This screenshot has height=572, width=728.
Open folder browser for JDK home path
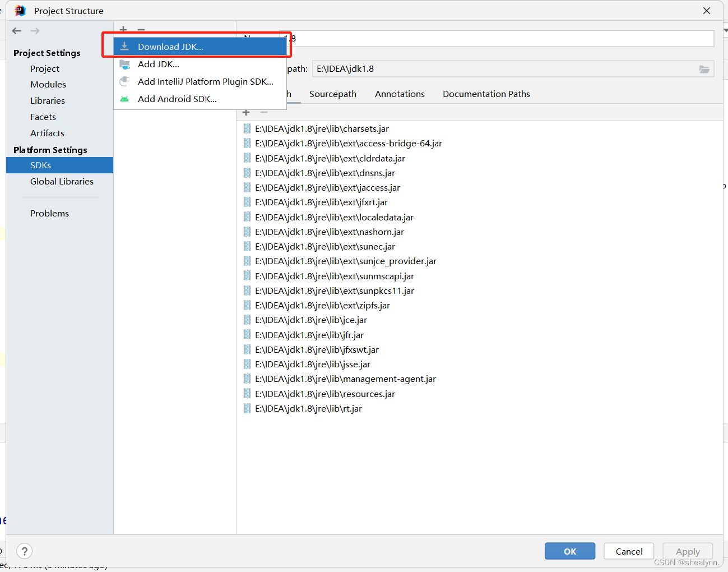click(704, 69)
